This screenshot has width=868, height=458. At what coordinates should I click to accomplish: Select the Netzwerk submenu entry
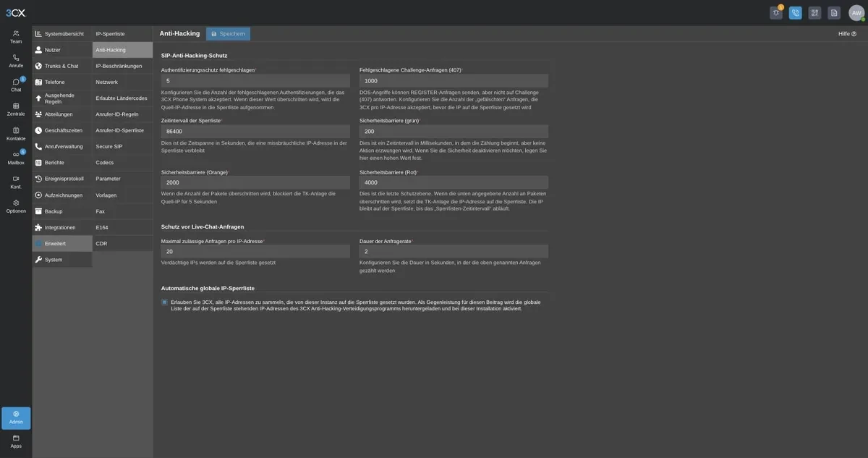[x=122, y=82]
